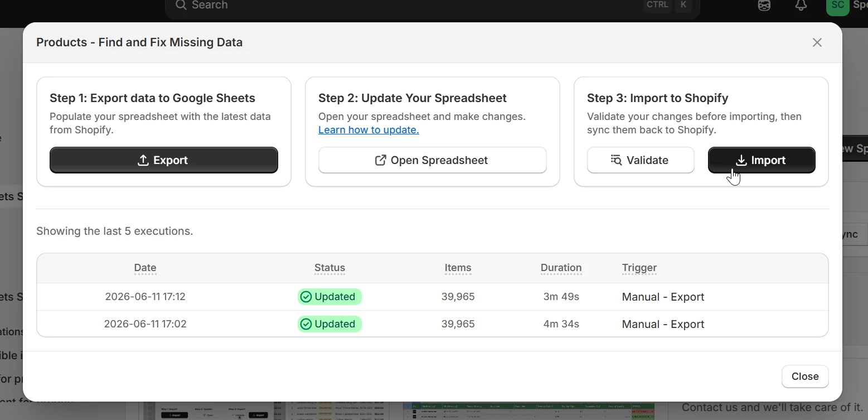Image resolution: width=868 pixels, height=420 pixels.
Task: Click the 3m 49s duration value
Action: pos(561,297)
